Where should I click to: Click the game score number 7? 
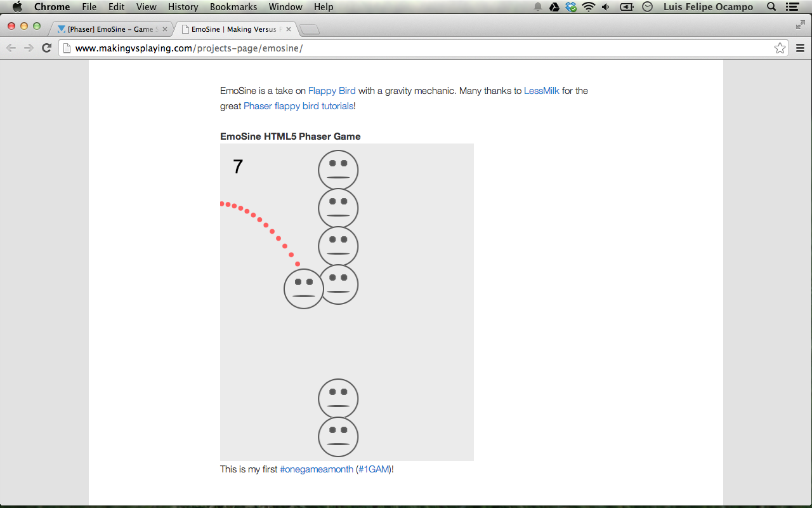pos(238,167)
